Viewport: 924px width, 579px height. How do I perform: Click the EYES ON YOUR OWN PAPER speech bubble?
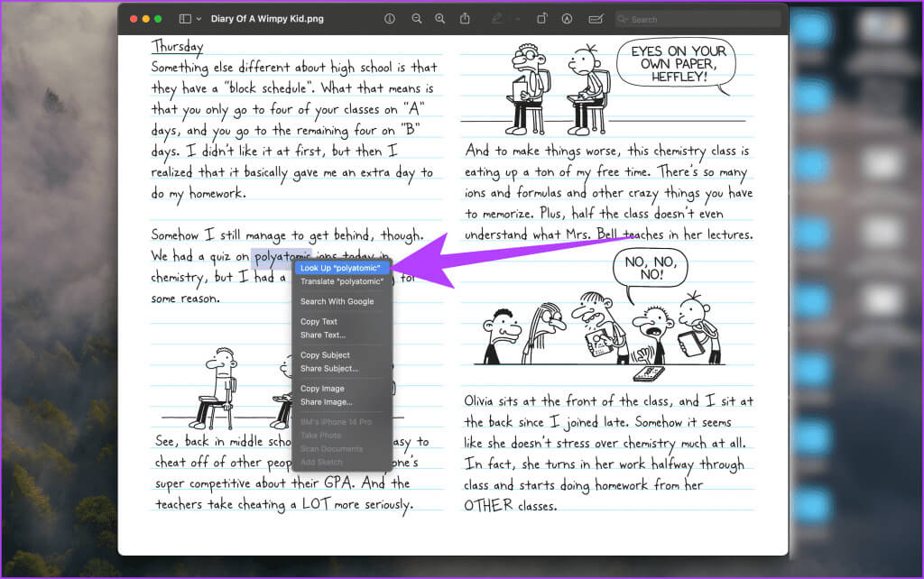(x=677, y=64)
